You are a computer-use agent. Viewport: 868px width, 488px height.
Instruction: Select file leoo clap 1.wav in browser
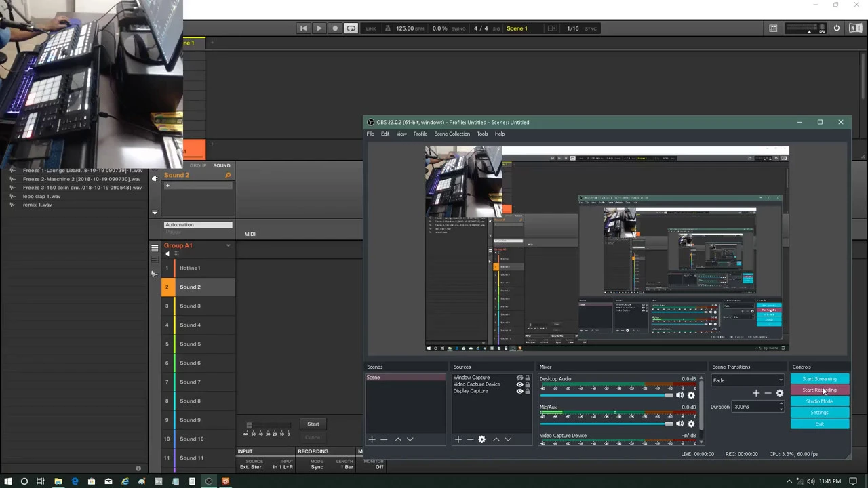(41, 197)
